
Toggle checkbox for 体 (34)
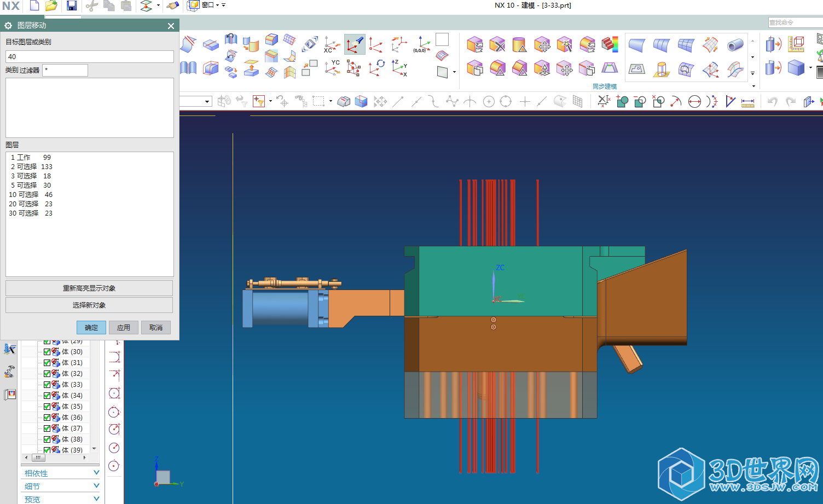tap(47, 396)
